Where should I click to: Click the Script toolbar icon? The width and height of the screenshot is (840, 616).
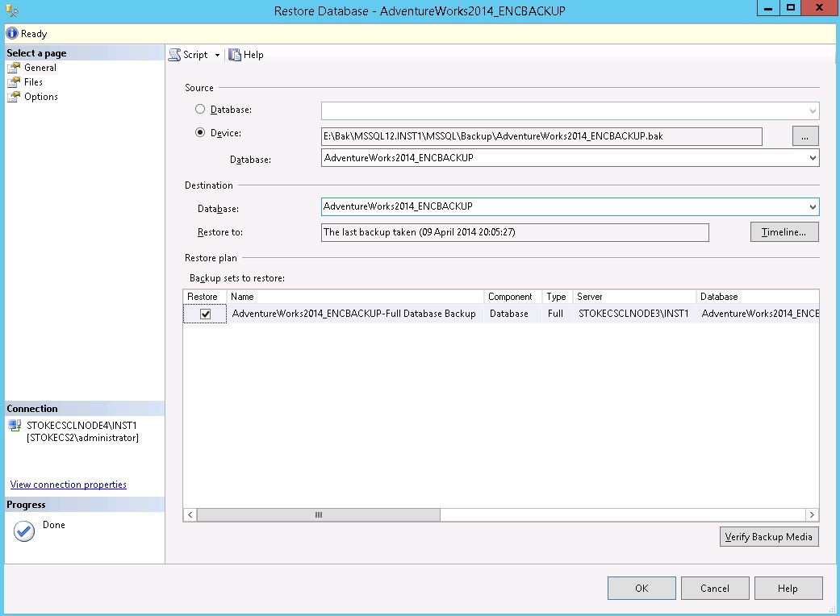tap(174, 55)
